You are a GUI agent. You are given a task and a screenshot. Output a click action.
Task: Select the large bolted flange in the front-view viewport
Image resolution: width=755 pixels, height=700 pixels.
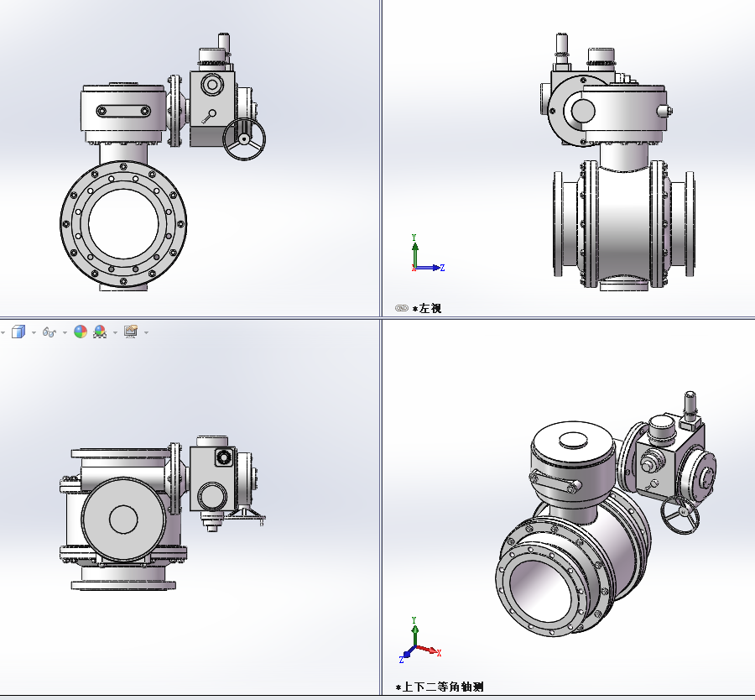point(124,224)
